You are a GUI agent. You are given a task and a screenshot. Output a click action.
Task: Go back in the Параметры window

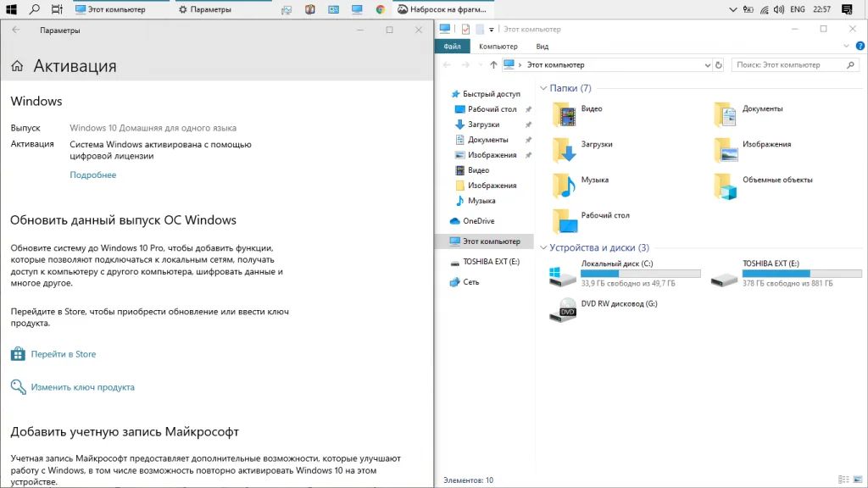click(15, 30)
